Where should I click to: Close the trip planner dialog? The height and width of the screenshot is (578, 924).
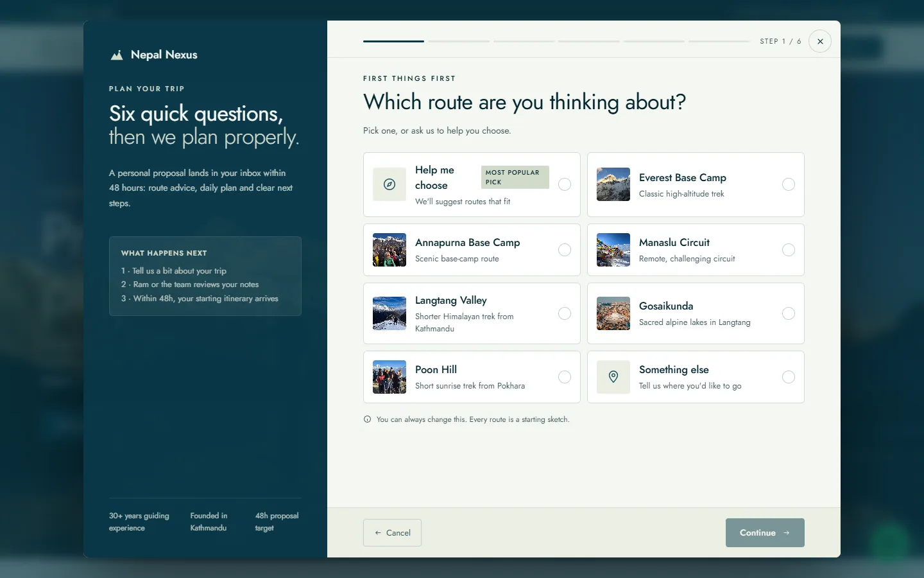click(x=820, y=41)
